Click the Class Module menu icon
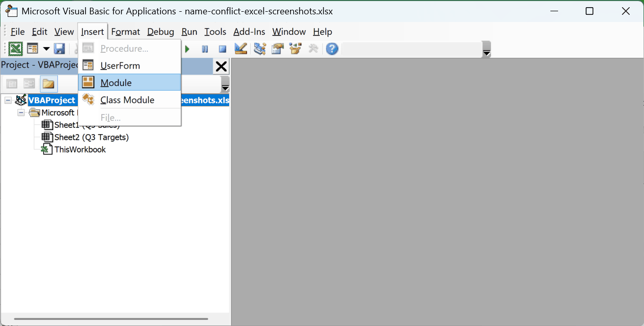Image resolution: width=644 pixels, height=326 pixels. pos(88,100)
